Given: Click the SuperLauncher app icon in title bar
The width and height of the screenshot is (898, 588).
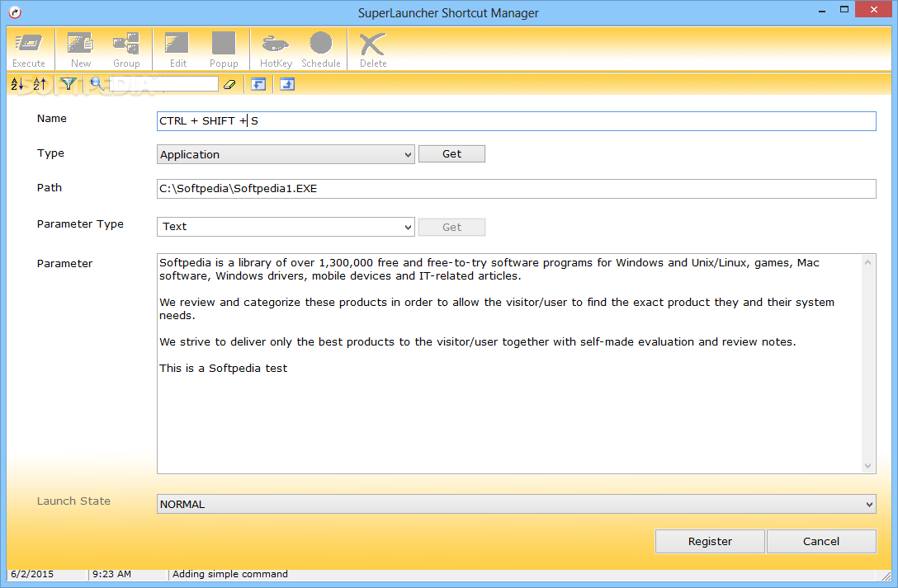Looking at the screenshot, I should [15, 12].
